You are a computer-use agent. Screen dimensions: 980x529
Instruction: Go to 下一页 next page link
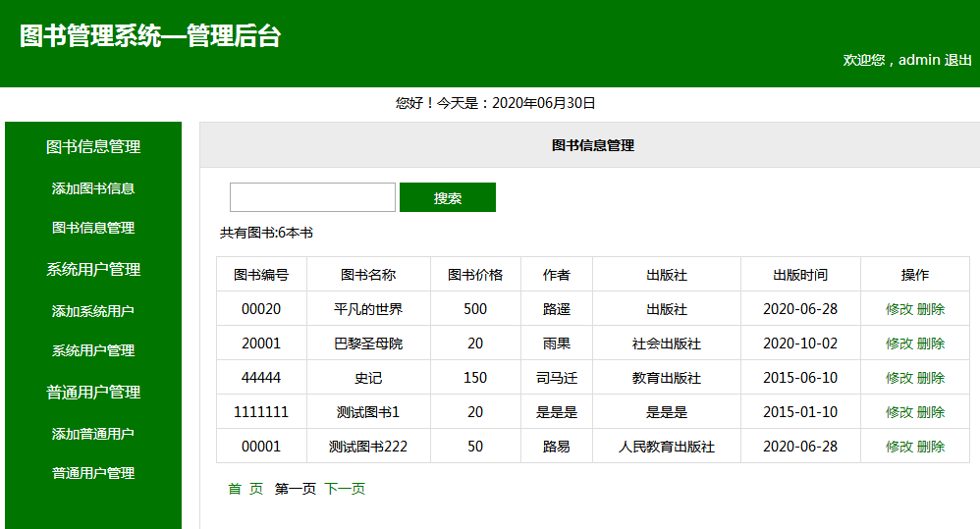tap(345, 489)
